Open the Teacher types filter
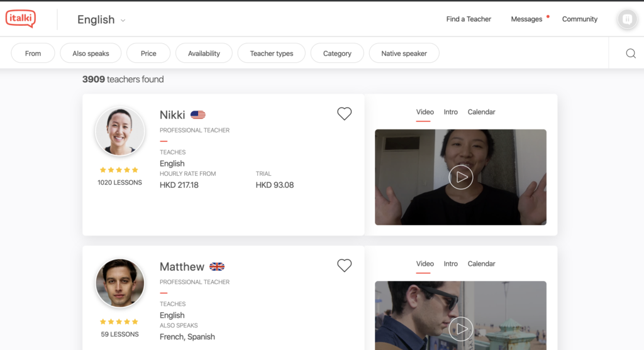Screen dimensions: 644x350 click(272, 53)
